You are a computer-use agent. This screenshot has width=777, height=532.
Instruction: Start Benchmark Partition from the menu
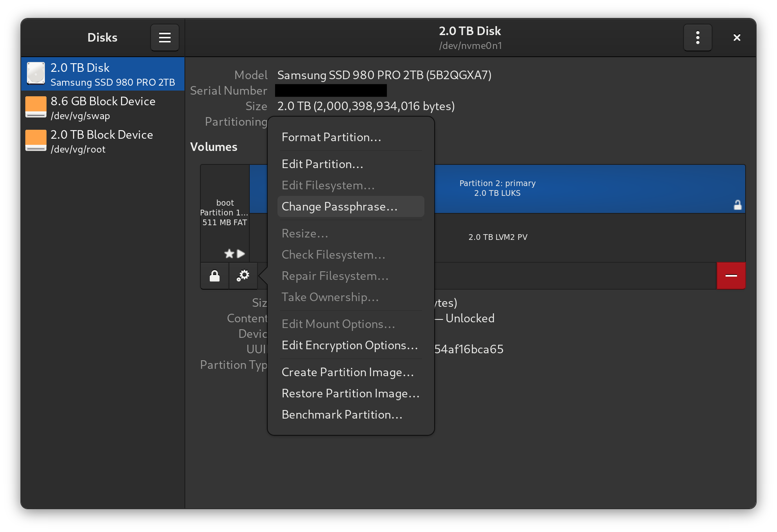point(342,415)
